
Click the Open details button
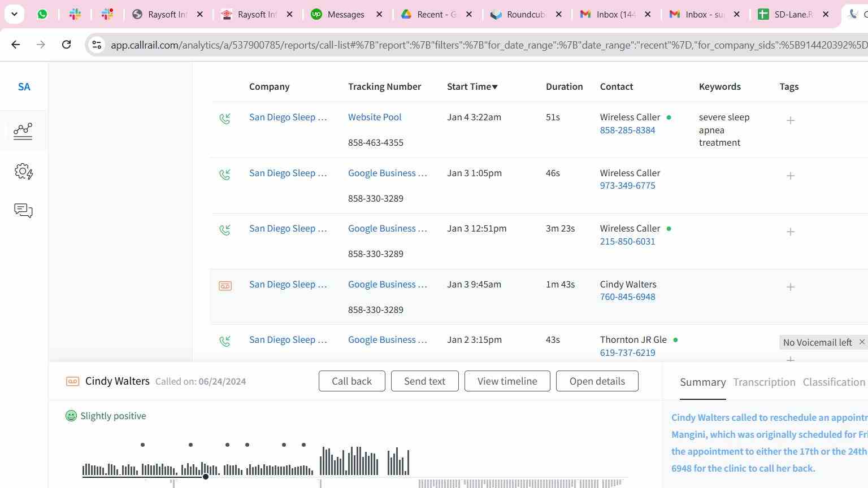click(597, 381)
